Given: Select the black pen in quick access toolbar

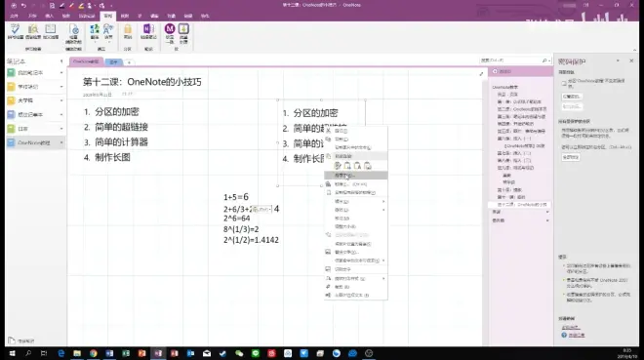Looking at the screenshot, I should [62, 5].
